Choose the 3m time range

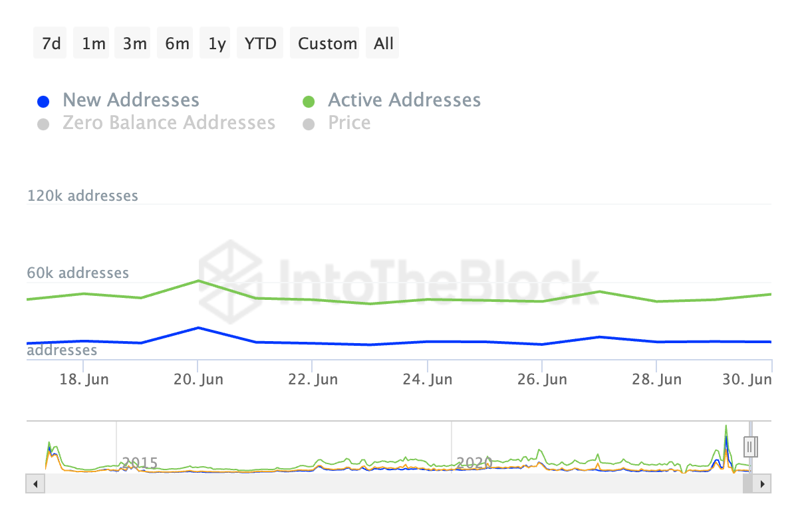coord(134,44)
